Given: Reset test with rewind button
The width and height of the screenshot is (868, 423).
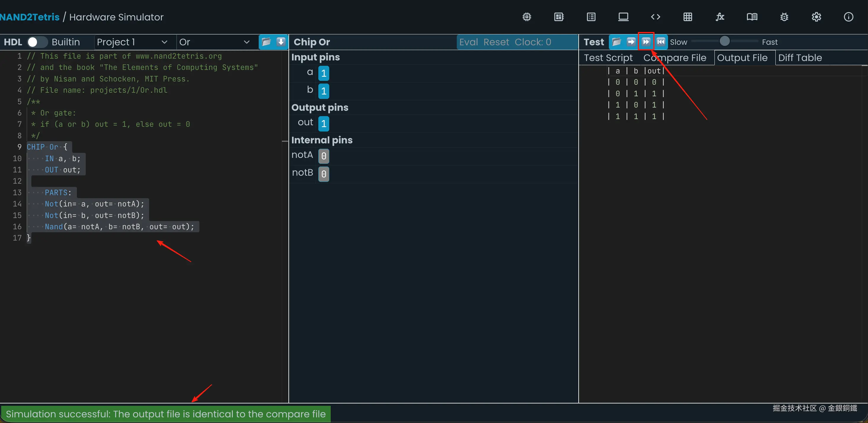Looking at the screenshot, I should pyautogui.click(x=661, y=42).
